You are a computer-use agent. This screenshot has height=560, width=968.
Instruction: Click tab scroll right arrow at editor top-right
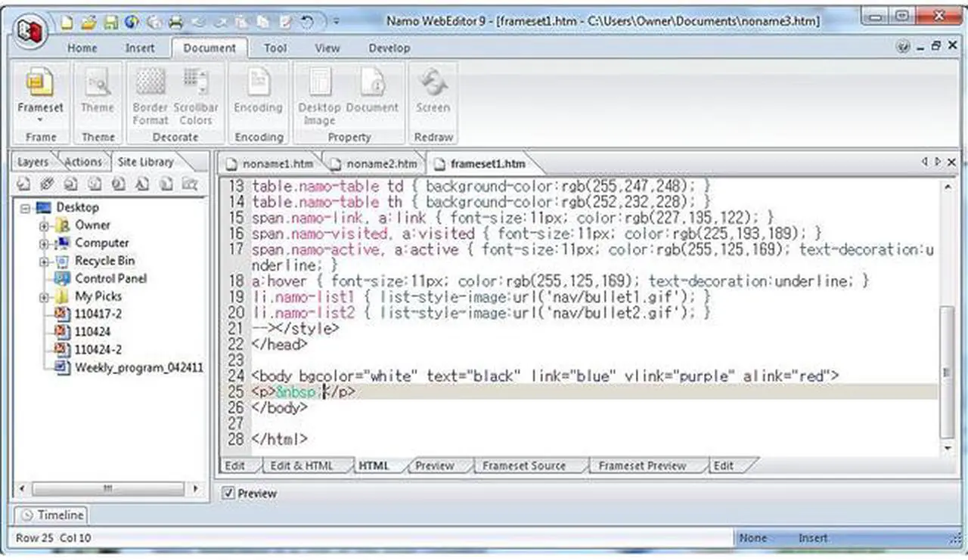click(x=938, y=162)
